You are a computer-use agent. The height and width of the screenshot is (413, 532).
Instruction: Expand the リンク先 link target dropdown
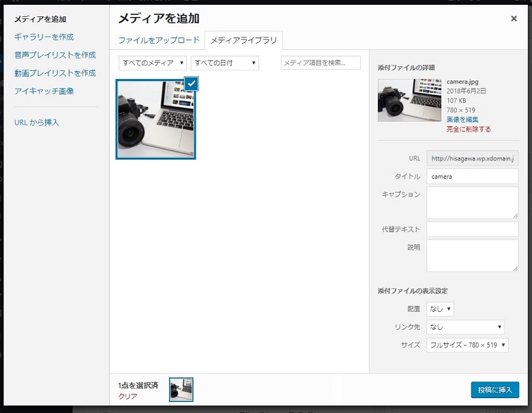click(x=466, y=327)
